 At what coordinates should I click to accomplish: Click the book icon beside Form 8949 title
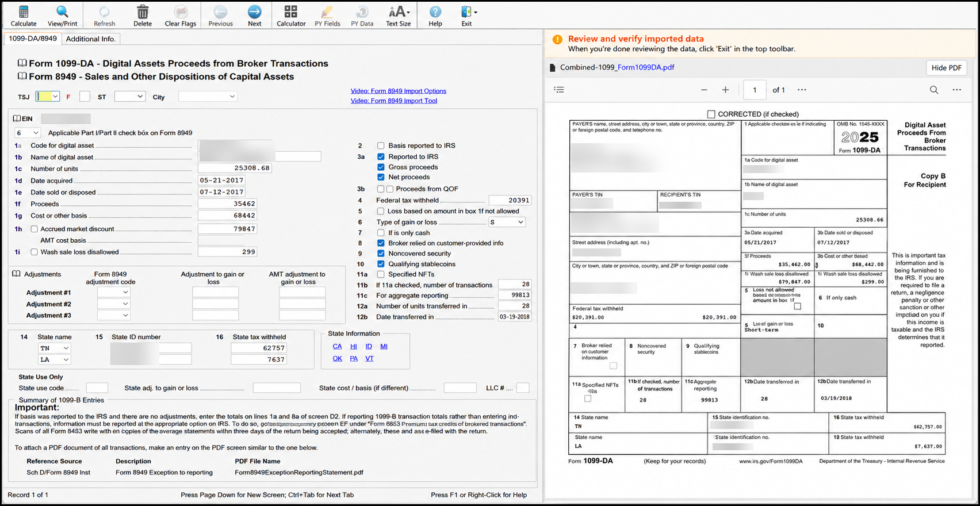tap(22, 76)
